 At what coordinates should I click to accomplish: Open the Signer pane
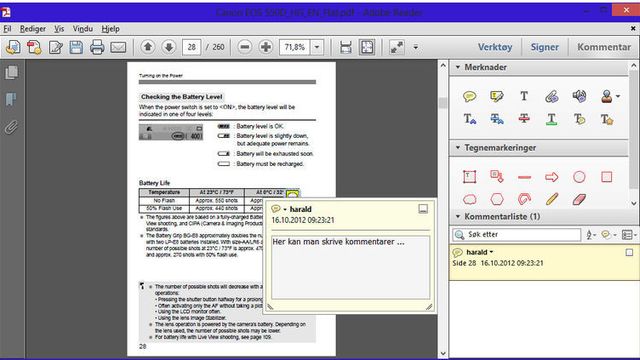544,47
